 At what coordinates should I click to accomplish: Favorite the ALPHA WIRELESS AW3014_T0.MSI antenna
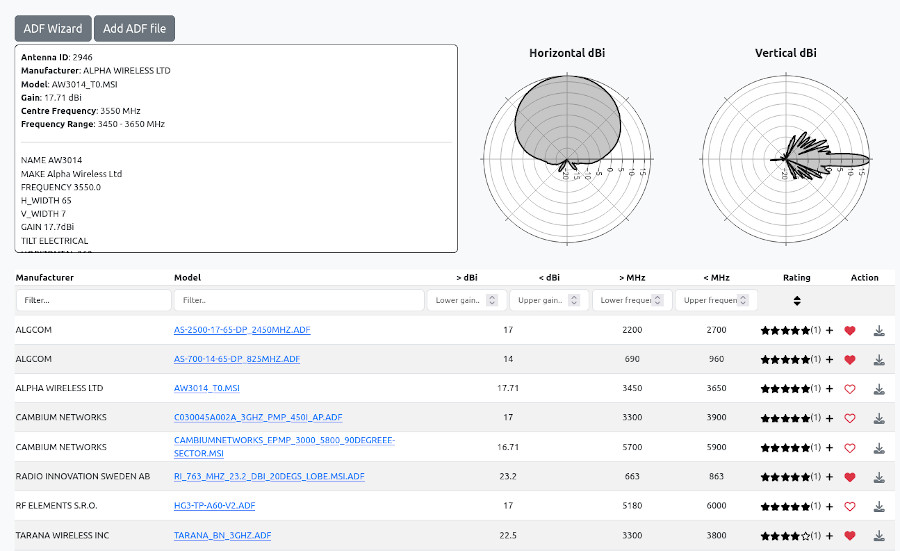[850, 389]
